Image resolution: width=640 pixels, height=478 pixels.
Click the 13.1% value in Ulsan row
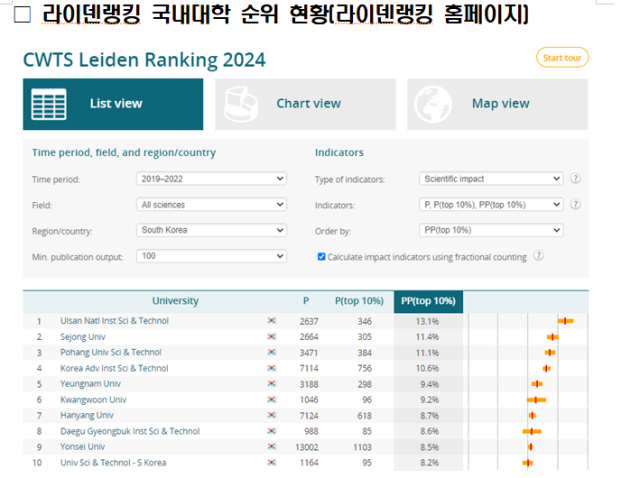(x=427, y=321)
